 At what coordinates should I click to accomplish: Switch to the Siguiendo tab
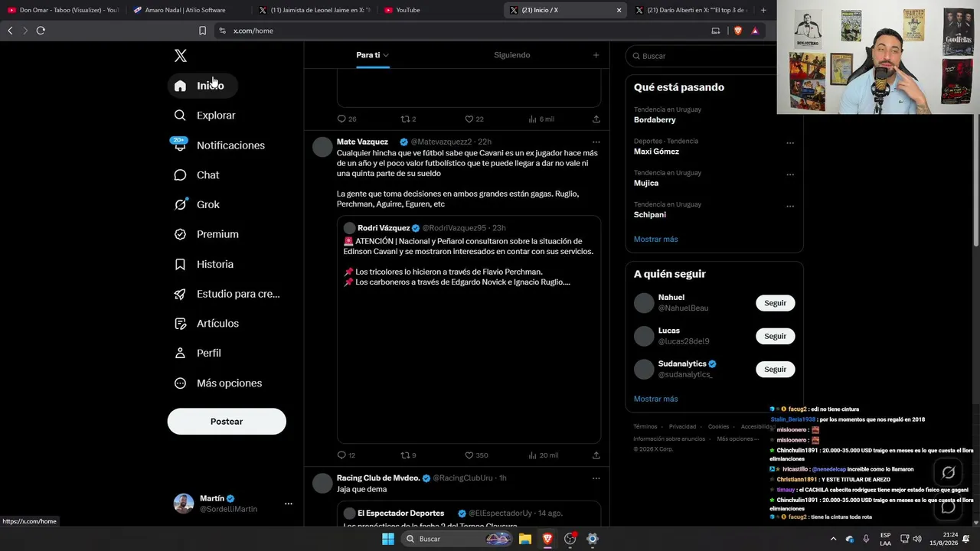(512, 55)
